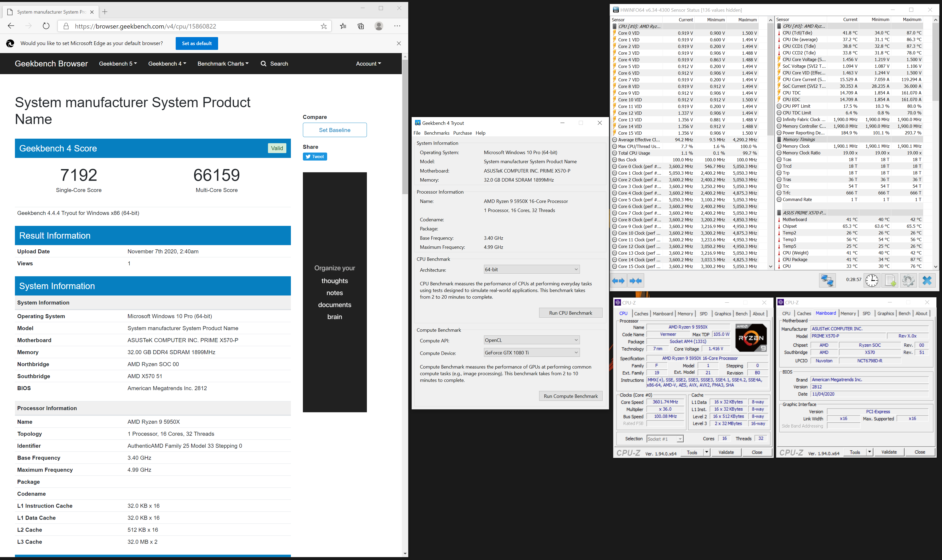The image size is (942, 560).
Task: Click HWiNFO logging start icon
Action: coord(890,280)
